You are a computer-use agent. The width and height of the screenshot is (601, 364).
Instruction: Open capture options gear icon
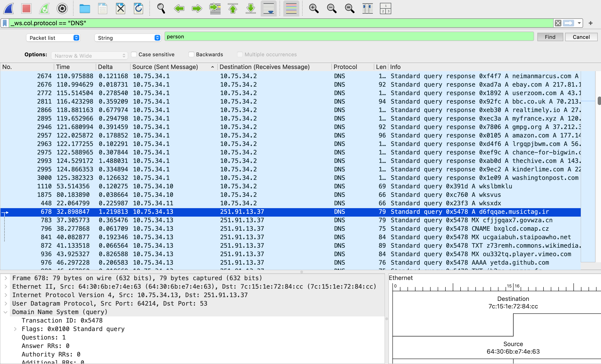(x=62, y=8)
